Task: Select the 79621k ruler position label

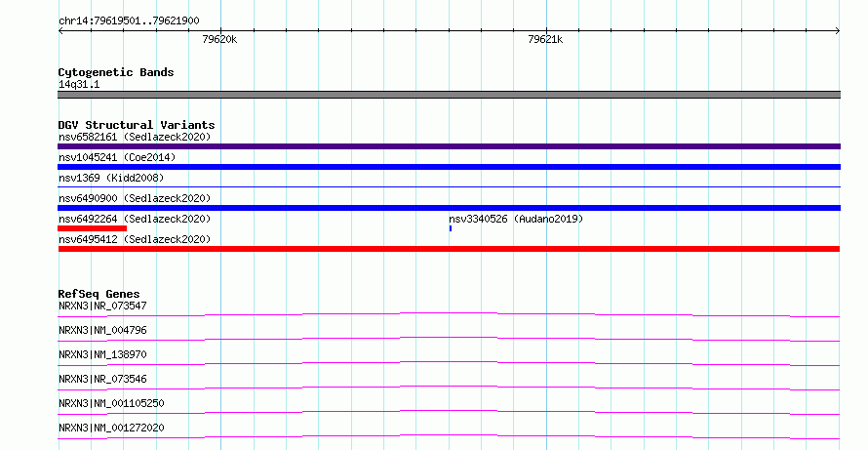Action: (x=545, y=39)
